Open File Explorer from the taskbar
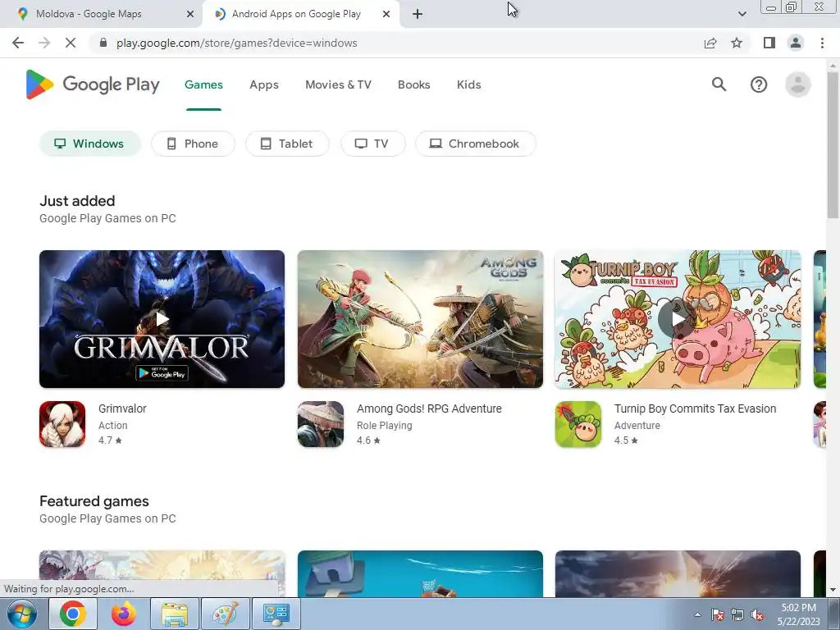Screen dimensions: 840x630 [174, 614]
